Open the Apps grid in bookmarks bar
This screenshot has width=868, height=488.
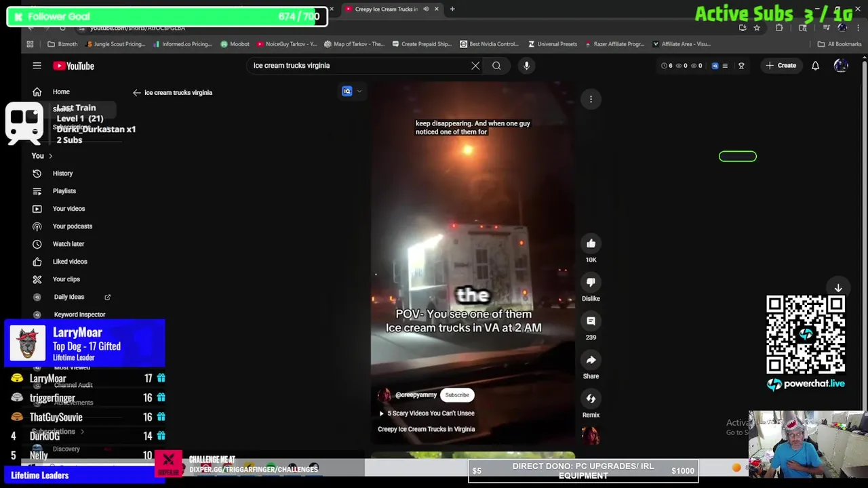30,44
